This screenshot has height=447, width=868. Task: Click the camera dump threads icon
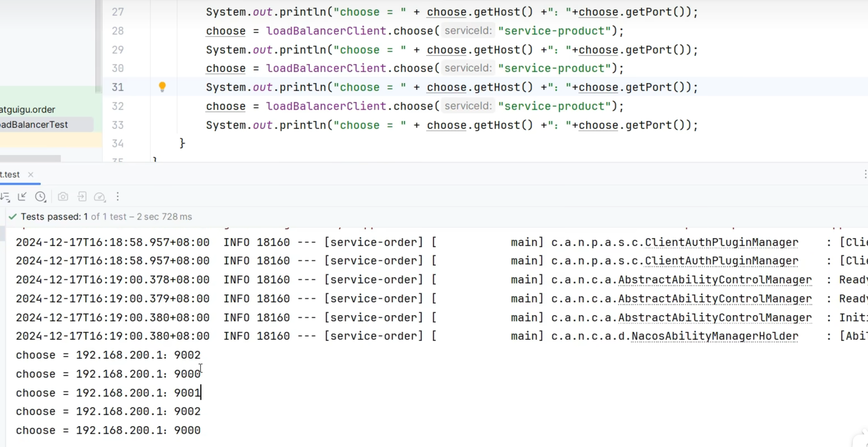63,197
